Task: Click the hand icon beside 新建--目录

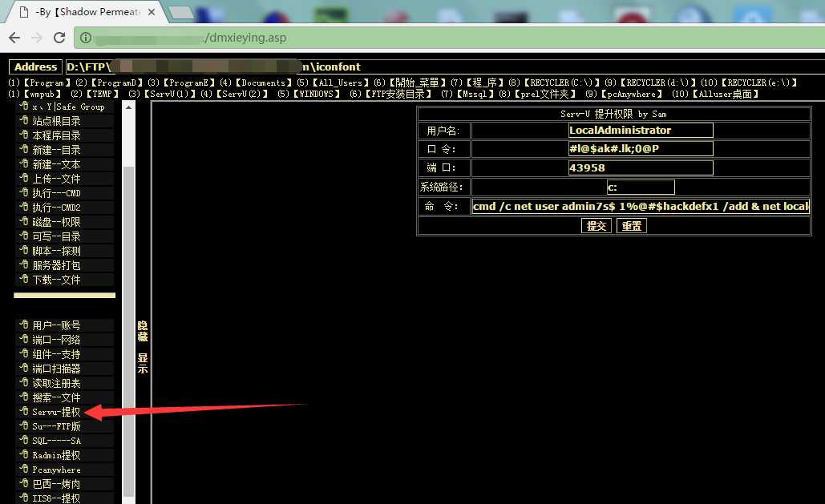Action: (x=24, y=149)
